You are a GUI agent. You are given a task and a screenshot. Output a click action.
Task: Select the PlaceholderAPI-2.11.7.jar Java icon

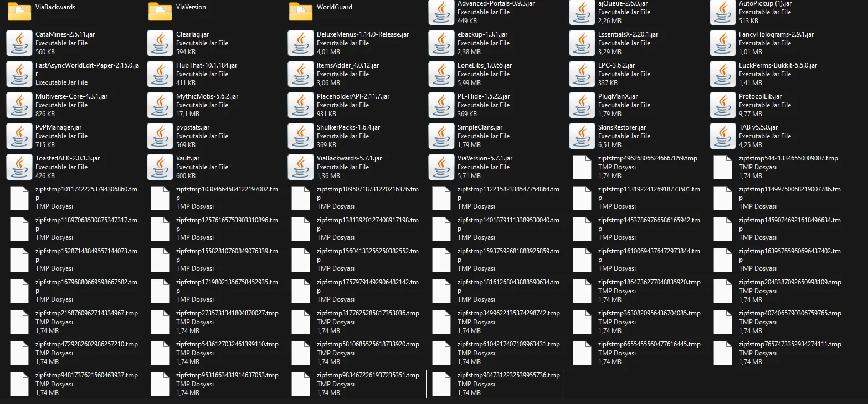tap(301, 105)
